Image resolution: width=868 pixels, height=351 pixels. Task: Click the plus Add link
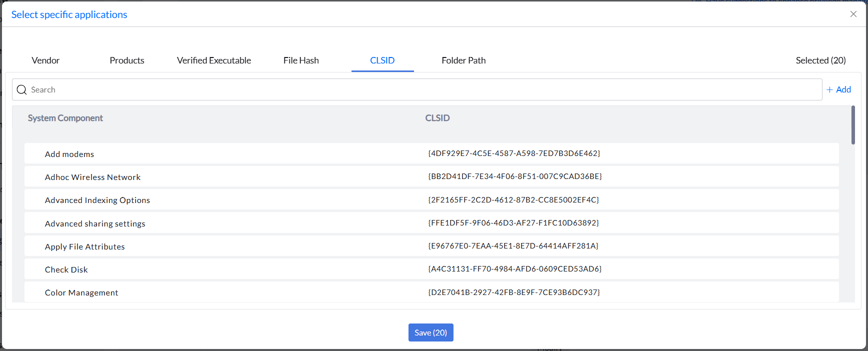pyautogui.click(x=838, y=89)
